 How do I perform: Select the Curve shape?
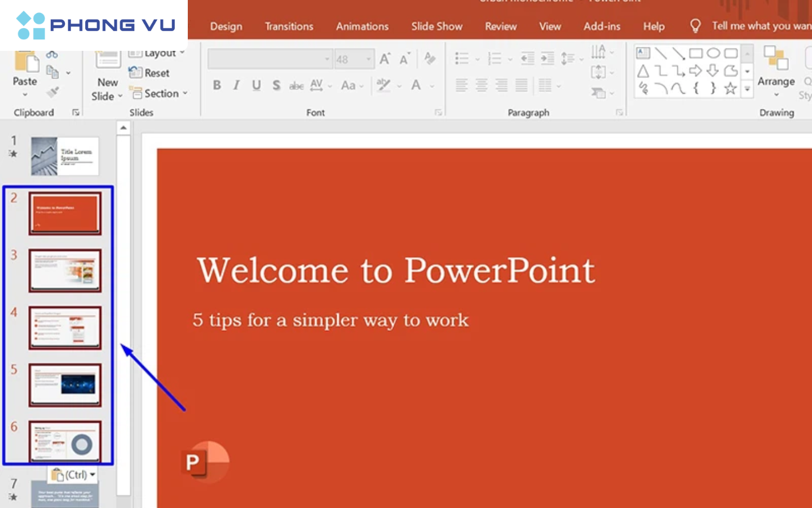pyautogui.click(x=678, y=89)
